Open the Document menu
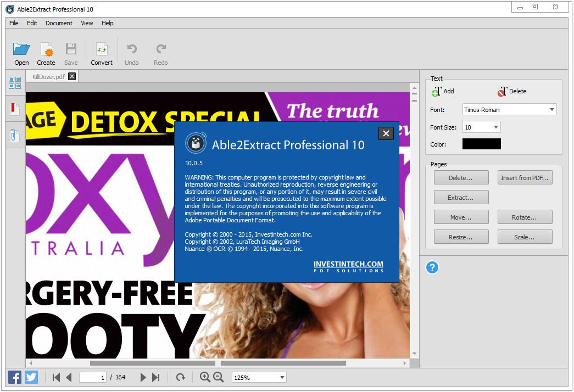574x392 pixels. (59, 23)
